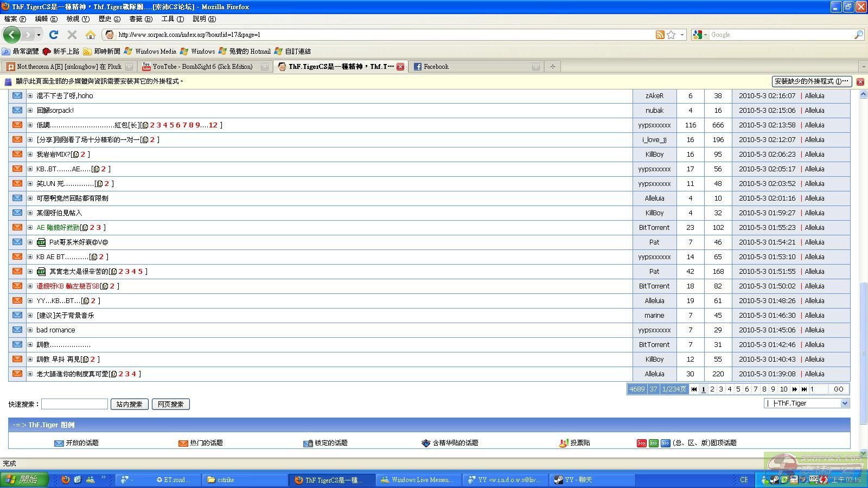Expand the '回歸sorpack!' thread row
868x488 pixels.
click(30, 111)
